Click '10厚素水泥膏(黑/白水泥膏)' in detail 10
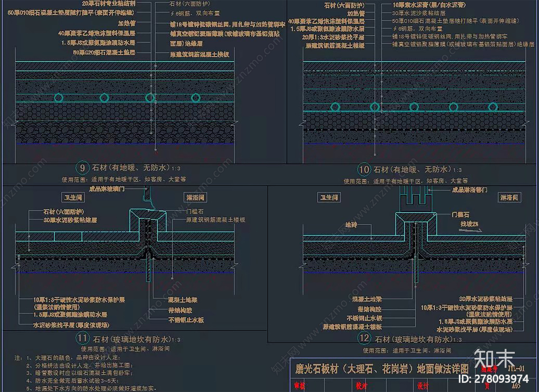The height and width of the screenshot is (392, 539). [x=429, y=5]
